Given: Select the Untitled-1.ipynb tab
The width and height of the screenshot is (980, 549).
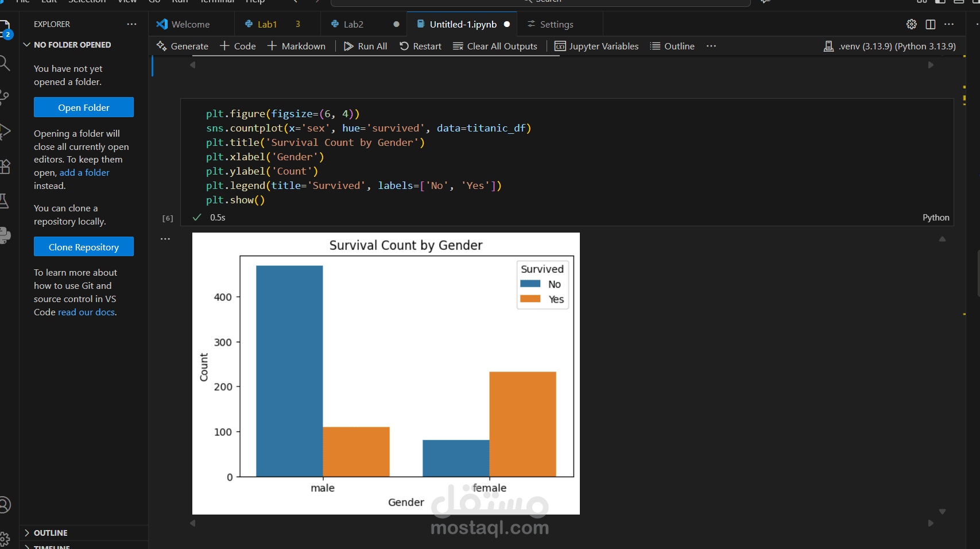Looking at the screenshot, I should 463,24.
